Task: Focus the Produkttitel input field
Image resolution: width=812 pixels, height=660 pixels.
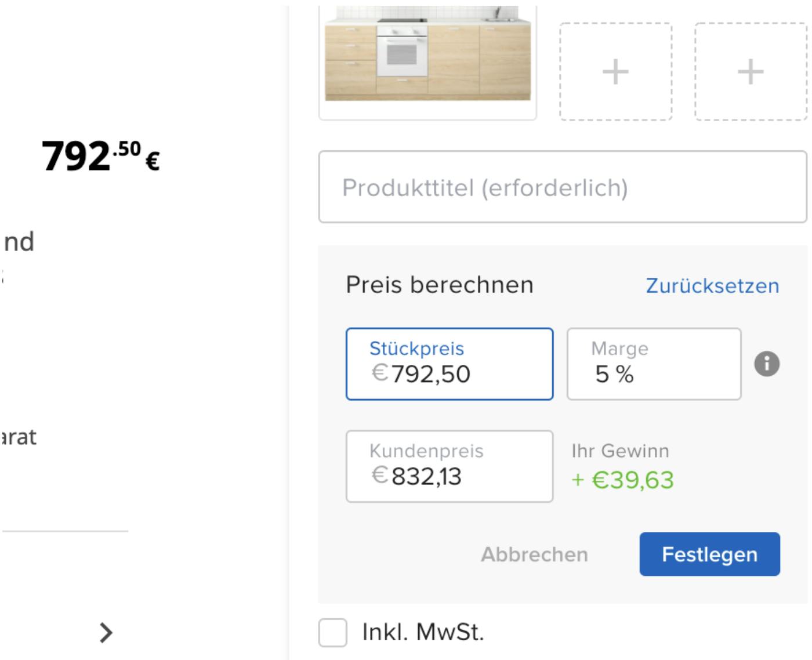Action: pos(563,187)
